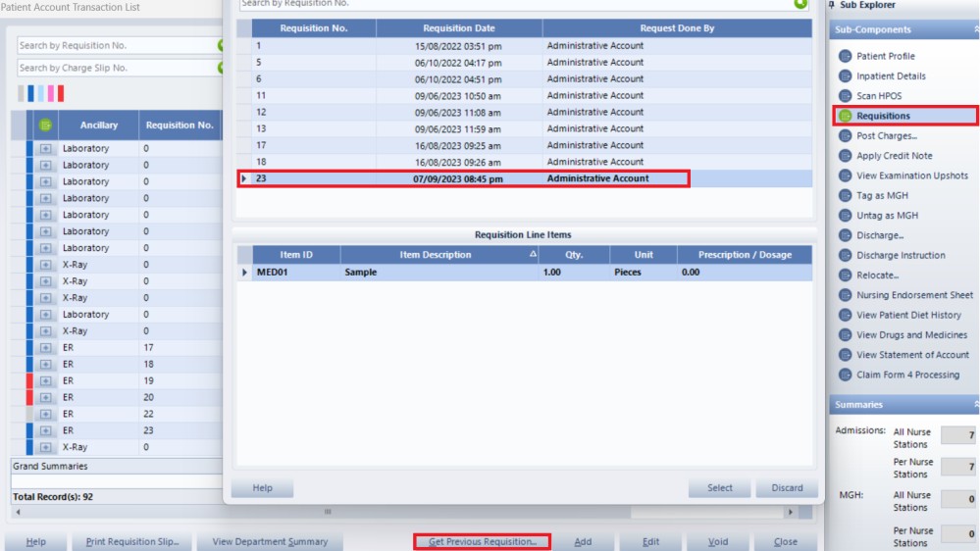
Task: Collapse the Sub-Components panel header
Action: point(974,30)
